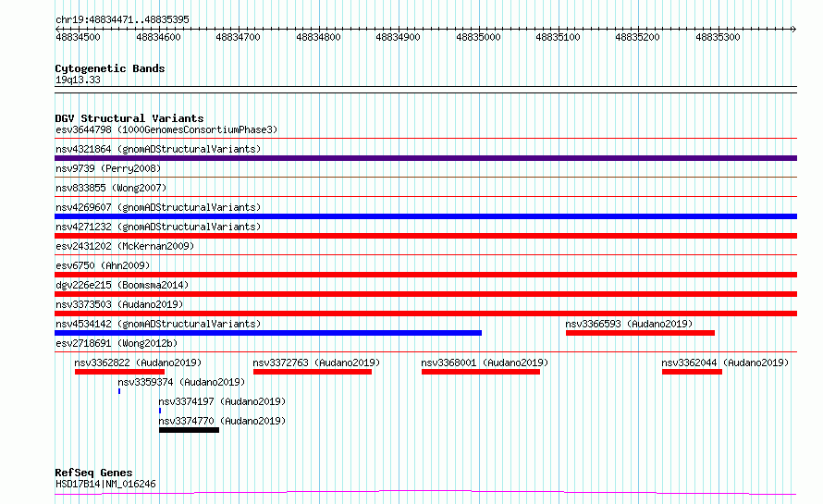Click ruler position 48835300

[x=718, y=37]
